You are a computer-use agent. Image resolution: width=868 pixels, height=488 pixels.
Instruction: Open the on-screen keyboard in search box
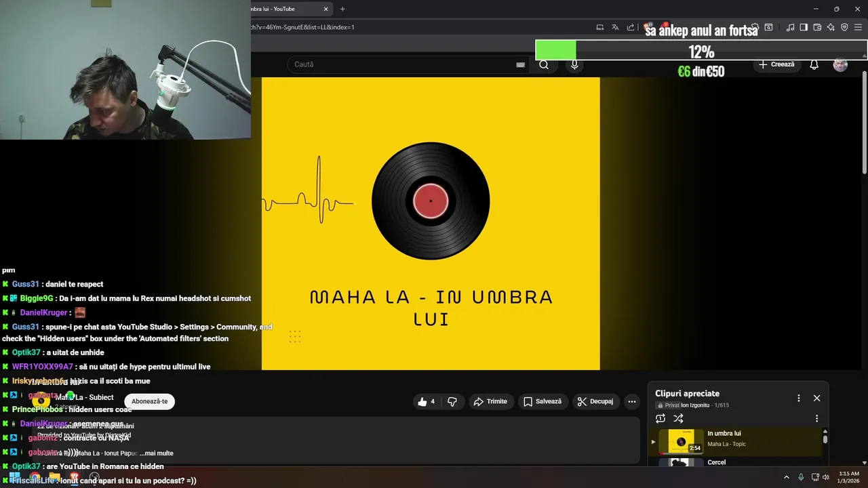tap(520, 64)
